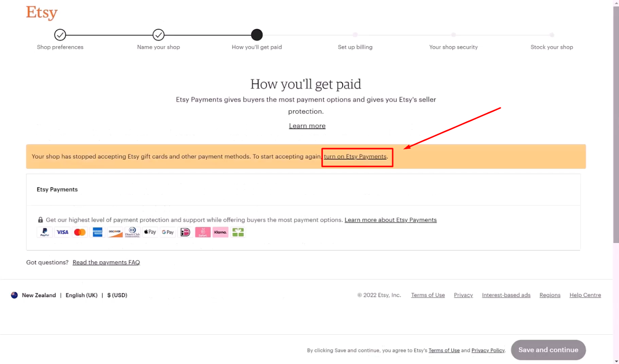Image resolution: width=619 pixels, height=364 pixels.
Task: Select the current How you'll get paid step dot
Action: (x=257, y=35)
